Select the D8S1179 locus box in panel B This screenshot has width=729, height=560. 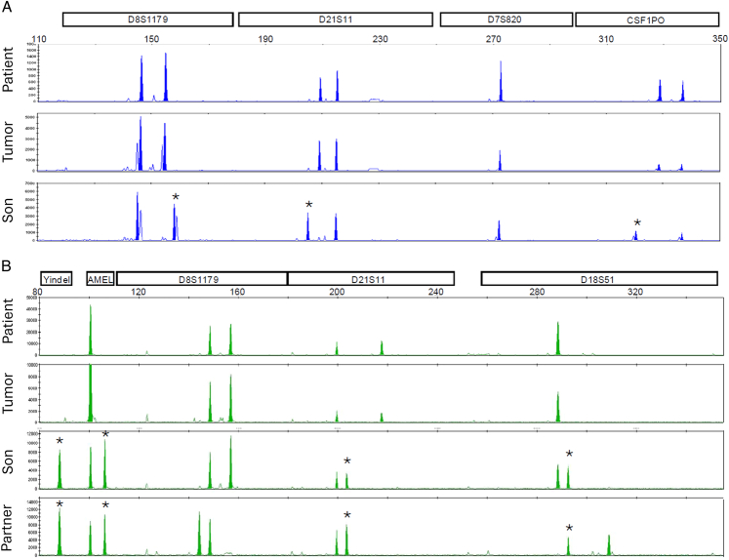pos(202,279)
